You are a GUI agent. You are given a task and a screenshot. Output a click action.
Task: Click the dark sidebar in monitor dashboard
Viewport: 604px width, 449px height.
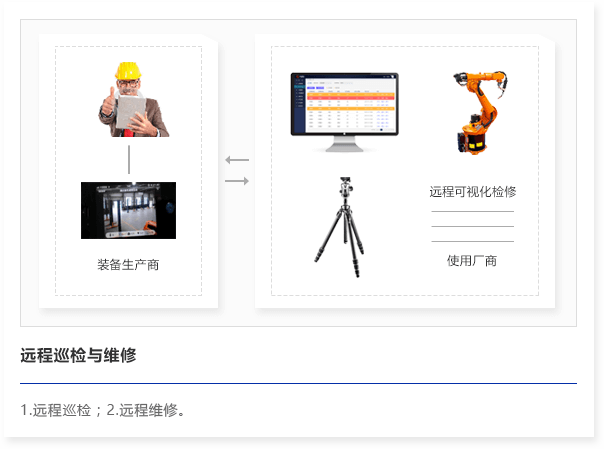point(298,105)
